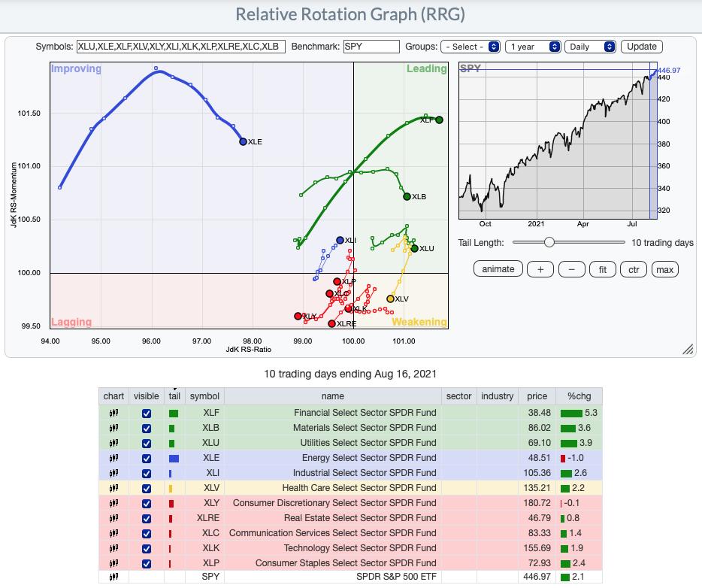Click the XLI endpoint dot on graph
The width and height of the screenshot is (702, 588).
tap(340, 241)
